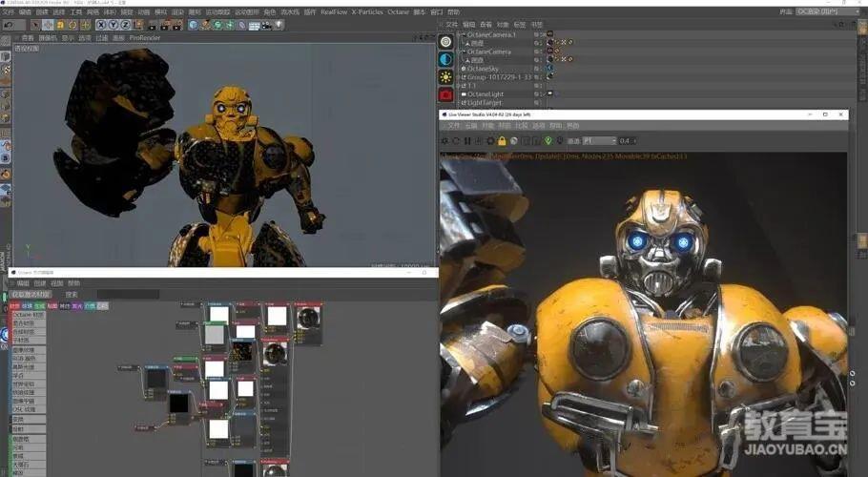This screenshot has width=868, height=477.
Task: Open Edit Render Settings clapperboard icon
Action: [x=177, y=25]
